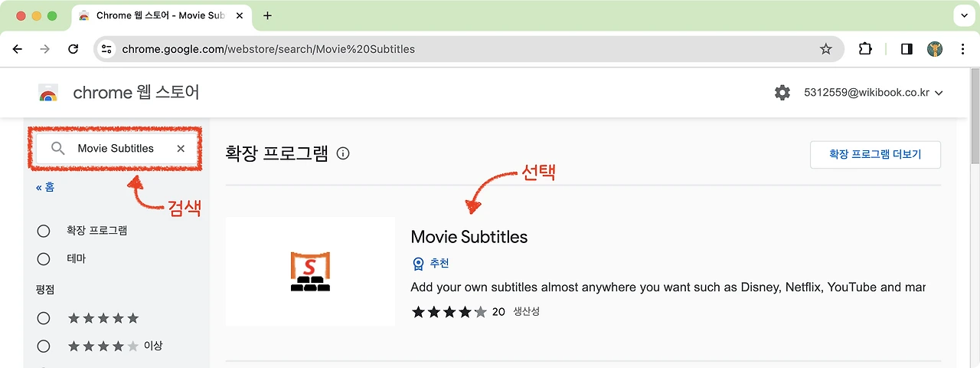
Task: Open the Extensions puzzle icon
Action: tap(865, 49)
